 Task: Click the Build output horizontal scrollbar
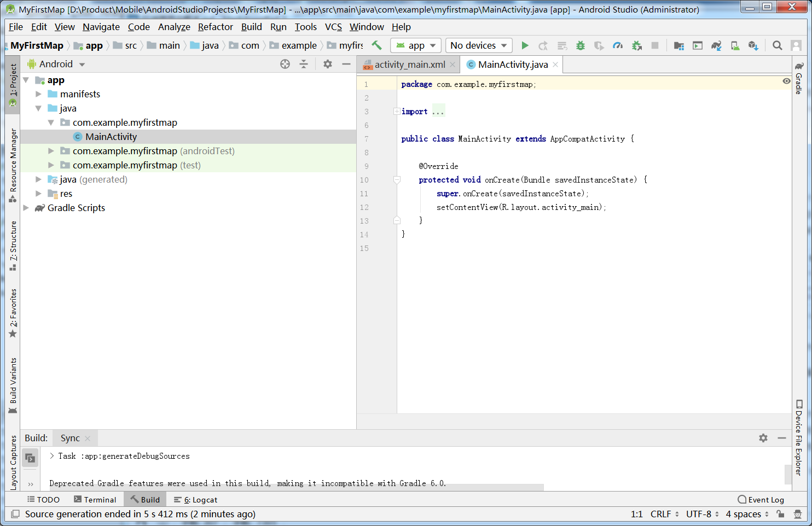coord(295,487)
